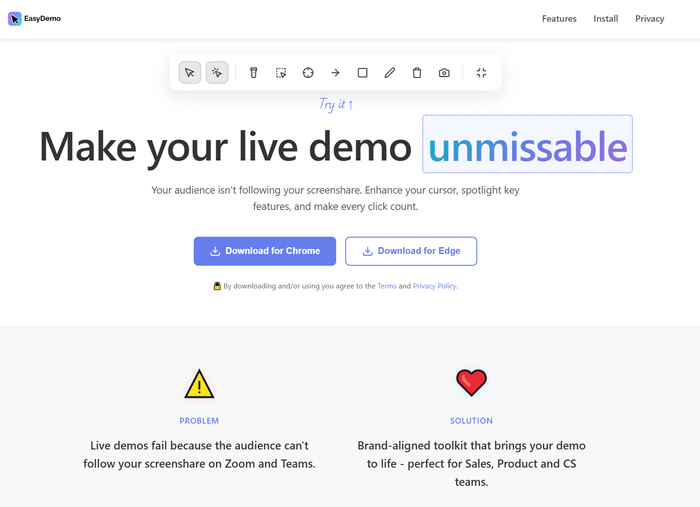This screenshot has height=507, width=700.
Task: Select the crosshair target tool
Action: 308,73
